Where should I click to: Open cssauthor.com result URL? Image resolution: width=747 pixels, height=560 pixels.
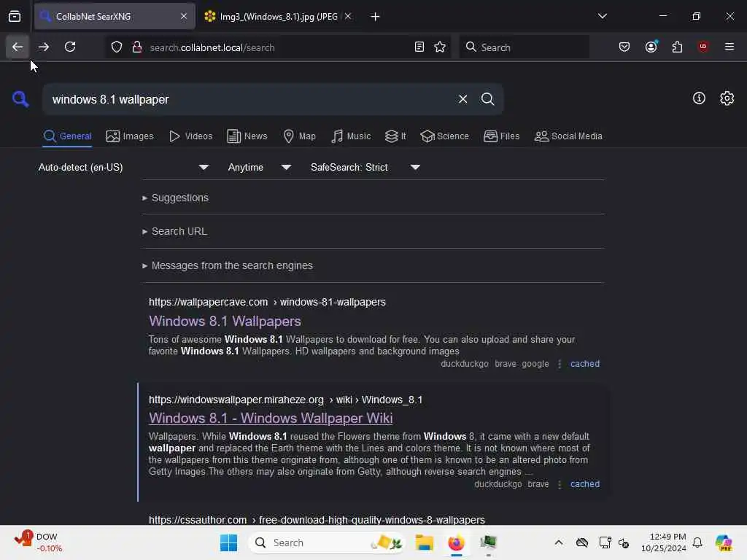coord(317,519)
